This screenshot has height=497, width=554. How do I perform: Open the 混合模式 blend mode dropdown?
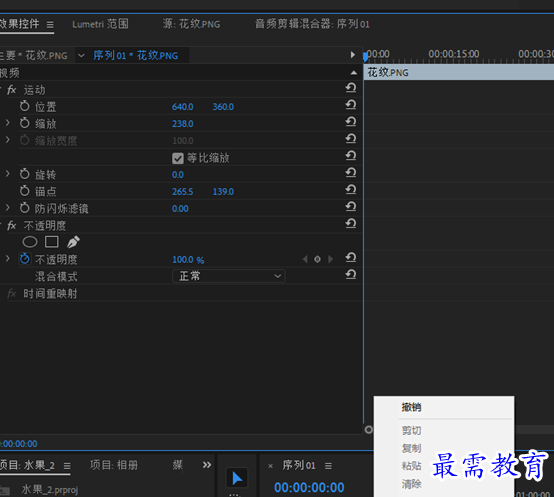[x=229, y=276]
